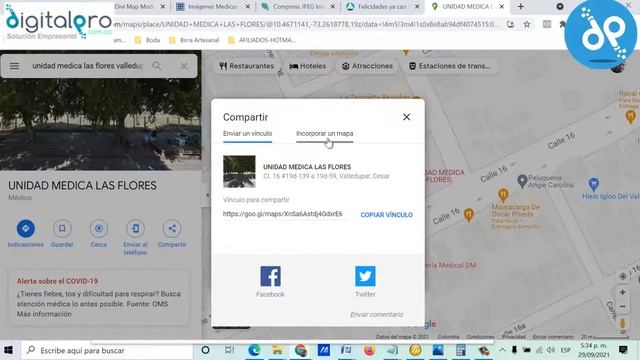Filter by Estaciones de transporte chip

tap(451, 66)
